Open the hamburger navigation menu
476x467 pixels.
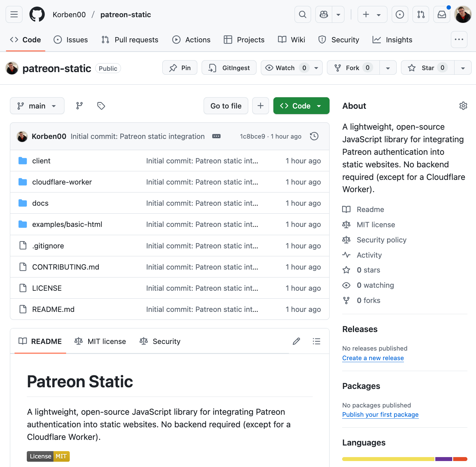[14, 15]
